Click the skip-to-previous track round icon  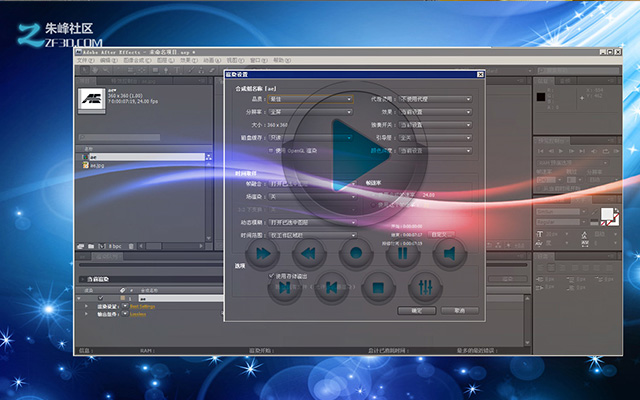point(331,288)
